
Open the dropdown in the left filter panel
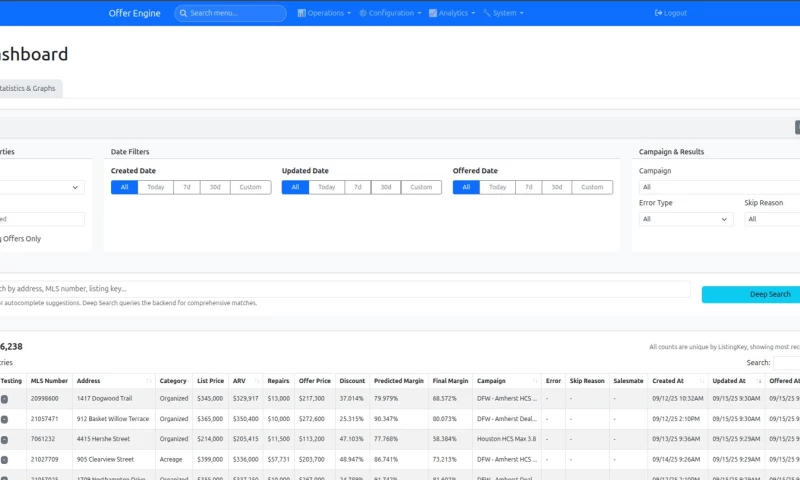tap(42, 187)
